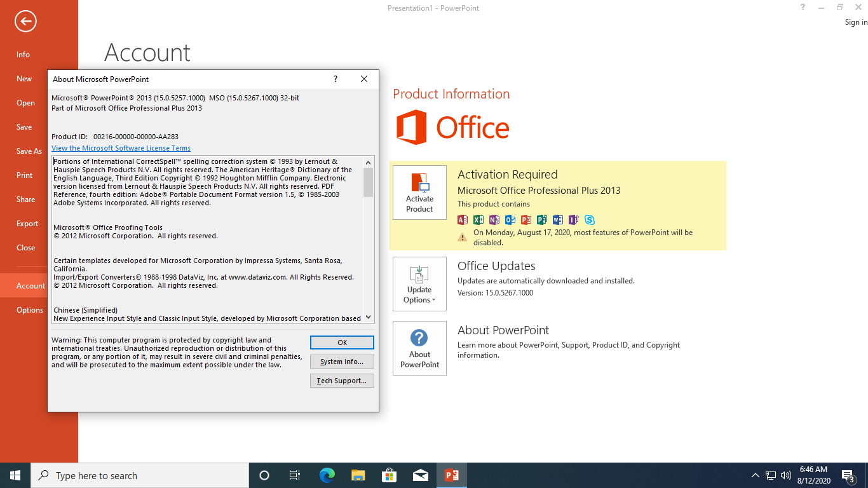
Task: Open Task View on taskbar
Action: click(x=295, y=475)
